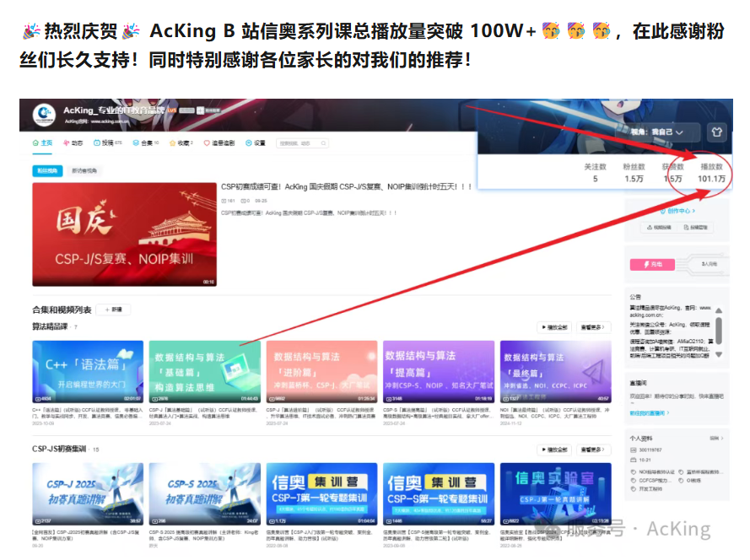Click the AcKing channel avatar
The width and height of the screenshot is (750, 560).
(45, 116)
